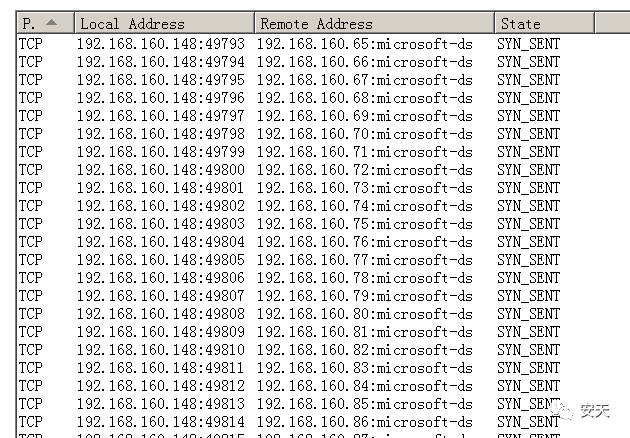This screenshot has width=630, height=438.
Task: Select the row with local port 49793
Action: click(x=289, y=43)
